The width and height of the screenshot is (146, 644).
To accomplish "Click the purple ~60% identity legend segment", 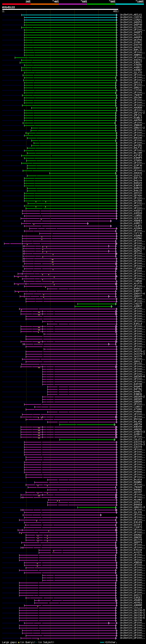I will pos(73,4).
